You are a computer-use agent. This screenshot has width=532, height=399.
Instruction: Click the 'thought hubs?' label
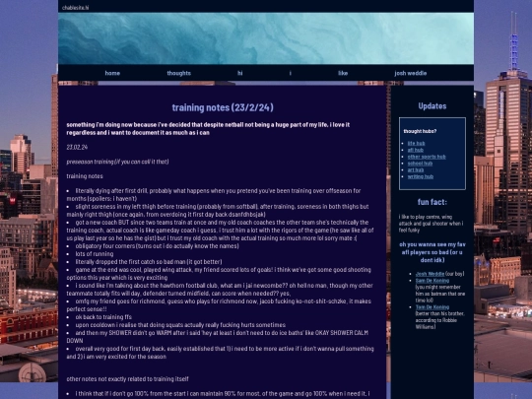tap(420, 131)
